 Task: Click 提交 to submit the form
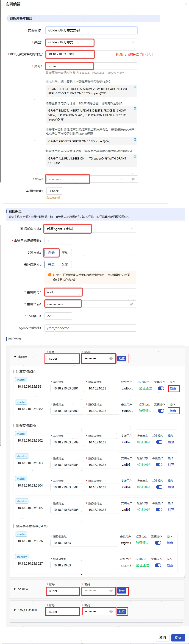[178, 638]
